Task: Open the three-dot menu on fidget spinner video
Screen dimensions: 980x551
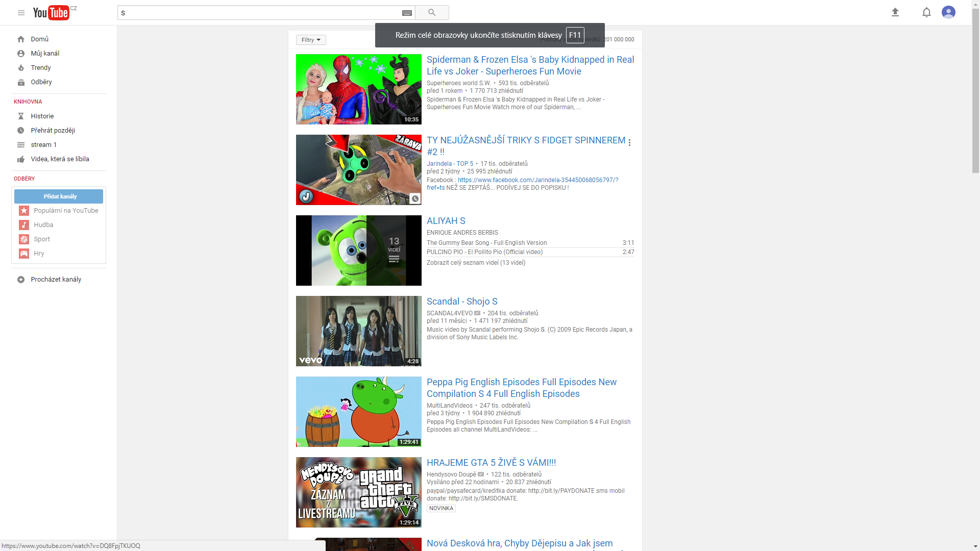Action: point(629,143)
